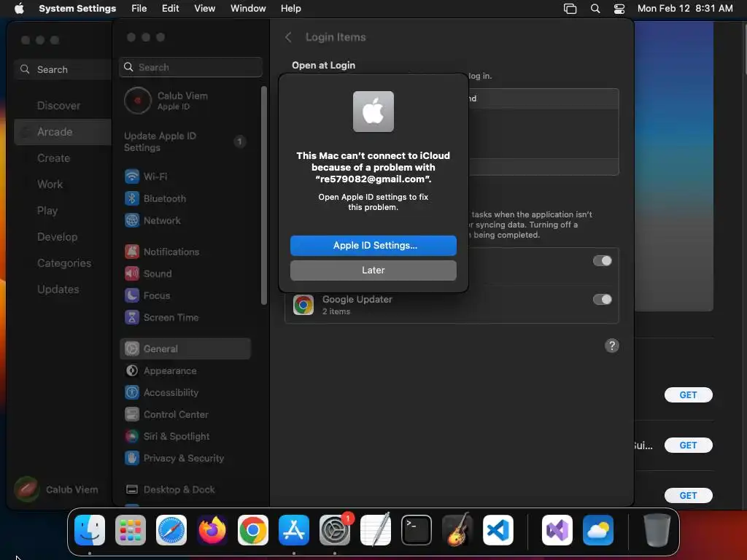Image resolution: width=747 pixels, height=560 pixels.
Task: Launch Safari from the Dock
Action: coord(171,530)
